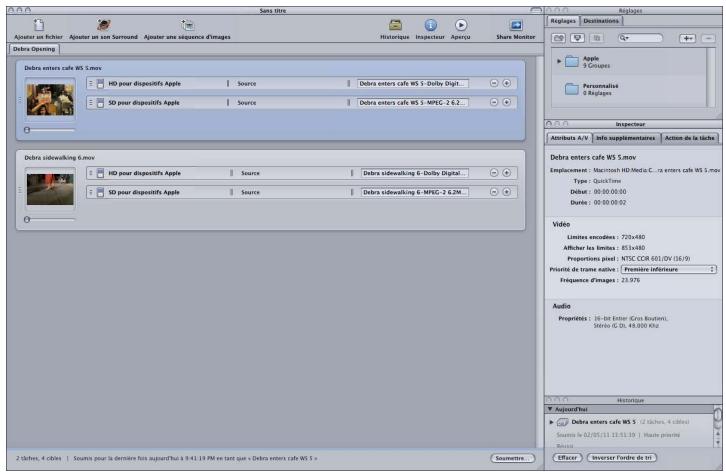Viewport: 726px width, 474px height.
Task: Open the Priorité de trame native dropdown
Action: click(x=669, y=268)
